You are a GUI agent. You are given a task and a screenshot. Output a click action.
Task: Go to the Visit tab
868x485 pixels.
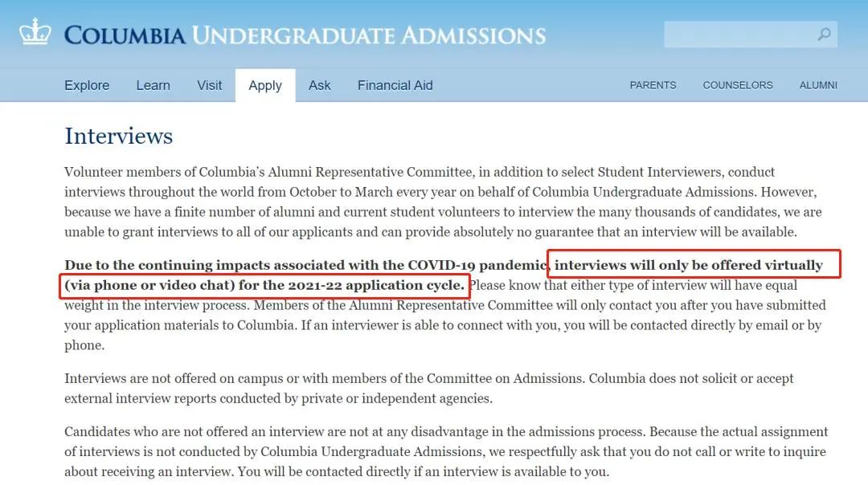click(x=209, y=85)
